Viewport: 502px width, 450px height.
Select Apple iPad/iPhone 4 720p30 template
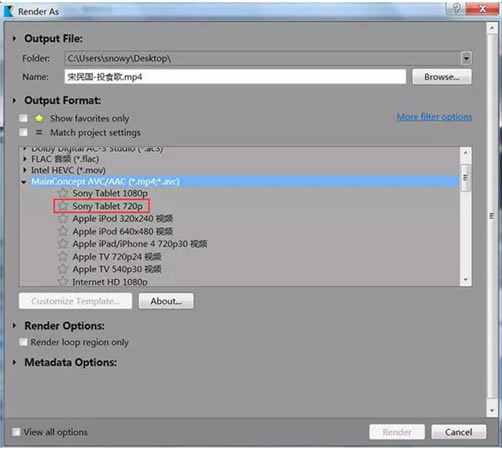140,244
